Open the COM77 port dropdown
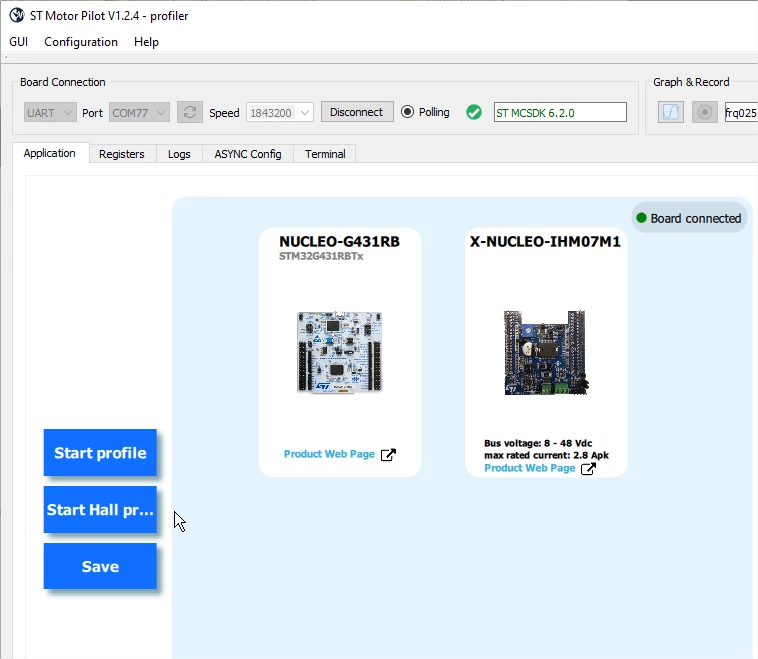Image resolution: width=758 pixels, height=659 pixels. click(x=139, y=113)
